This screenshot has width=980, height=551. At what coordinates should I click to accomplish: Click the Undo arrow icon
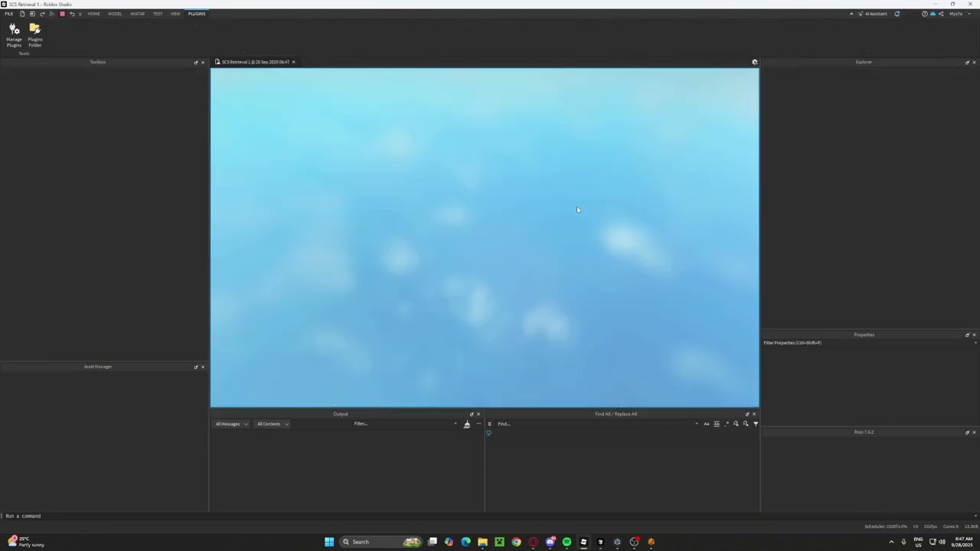73,14
